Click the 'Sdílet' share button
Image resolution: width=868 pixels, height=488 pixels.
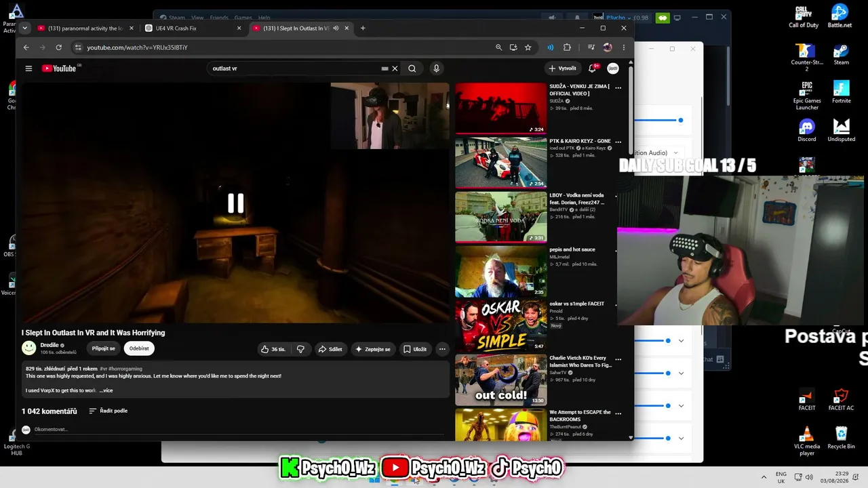330,349
